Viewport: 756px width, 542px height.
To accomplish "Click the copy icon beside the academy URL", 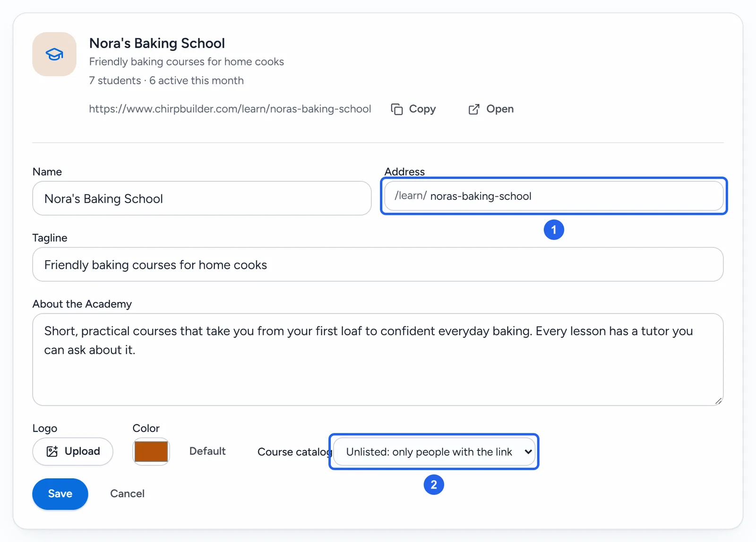I will click(397, 109).
